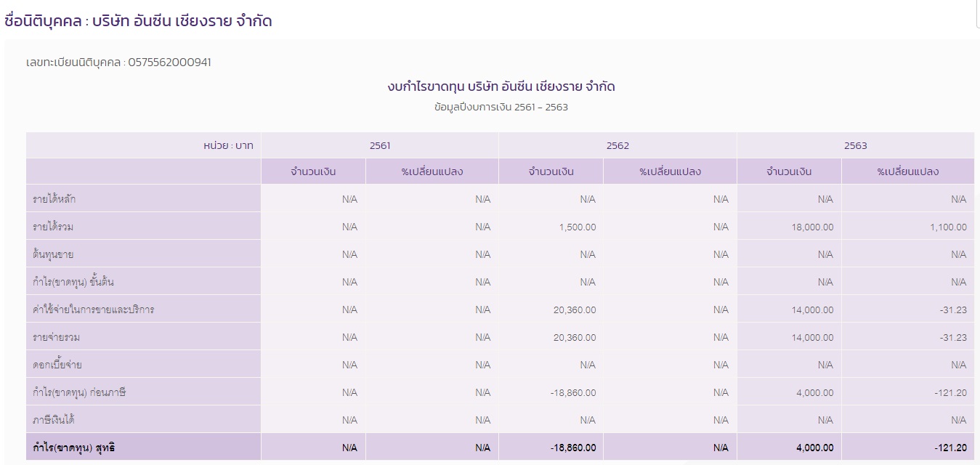The image size is (980, 465).
Task: Select the year 2561 column header
Action: [379, 145]
